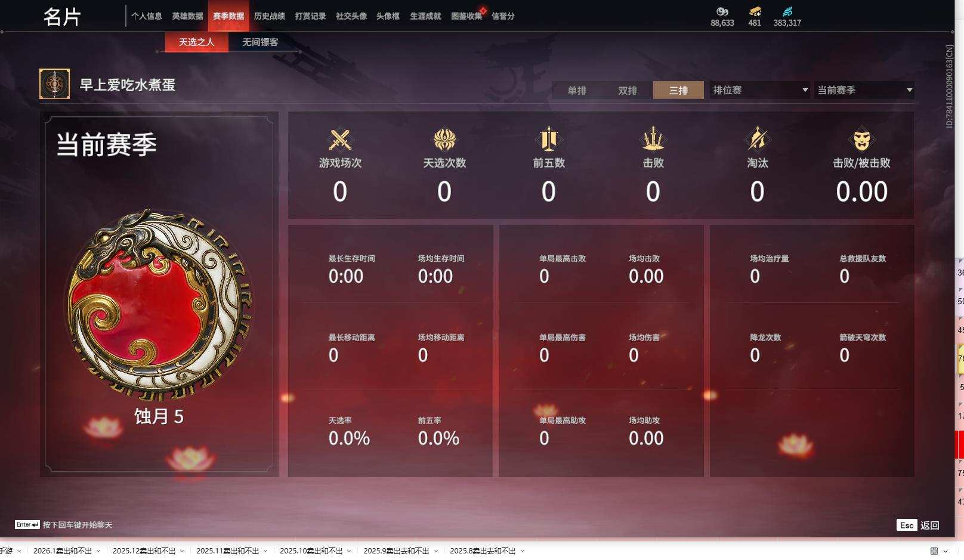964x560 pixels.
Task: Select the 单排 solo queue option
Action: pos(577,90)
